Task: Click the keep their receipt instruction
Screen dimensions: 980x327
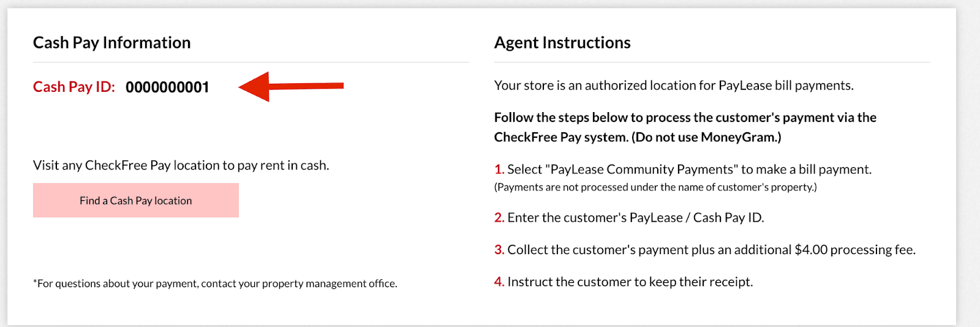Action: (x=630, y=282)
